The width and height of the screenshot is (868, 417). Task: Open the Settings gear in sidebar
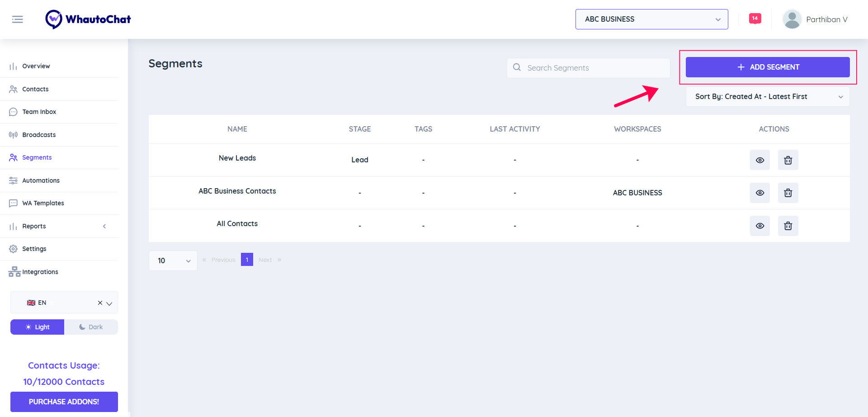[x=13, y=248]
